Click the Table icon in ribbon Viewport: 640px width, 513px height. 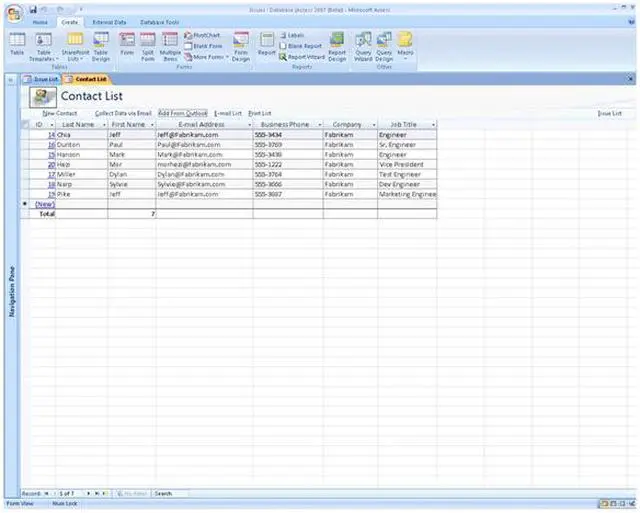(x=17, y=44)
